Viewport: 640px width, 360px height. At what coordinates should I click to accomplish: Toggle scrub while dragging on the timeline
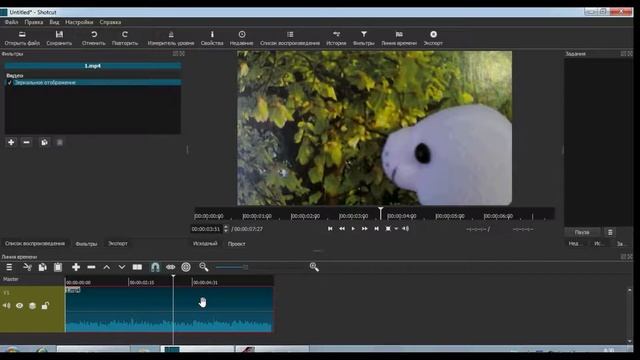point(171,267)
